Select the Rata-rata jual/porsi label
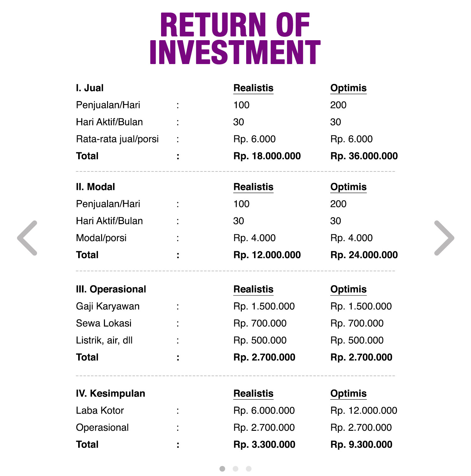 pyautogui.click(x=117, y=139)
